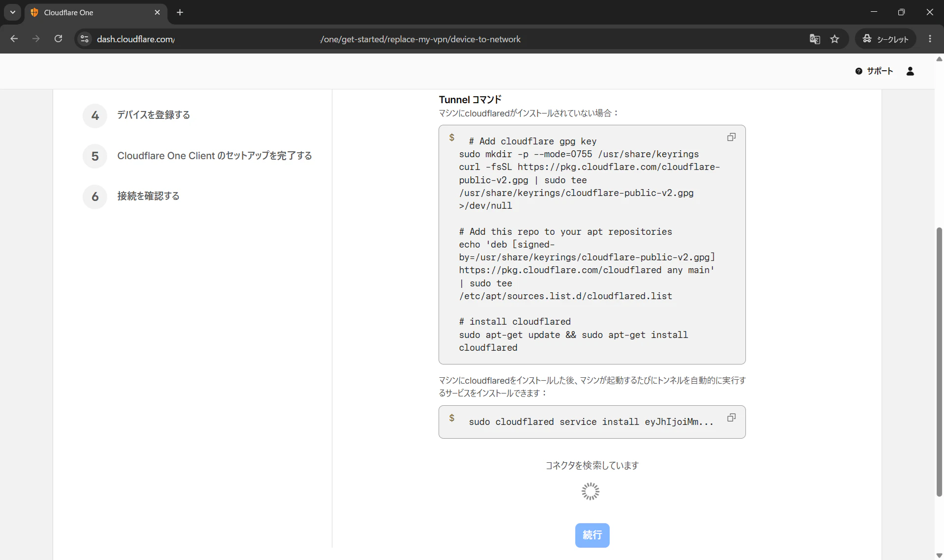The height and width of the screenshot is (560, 944).
Task: Click the '# Add this repo to your apt repositories' line
Action: [565, 232]
